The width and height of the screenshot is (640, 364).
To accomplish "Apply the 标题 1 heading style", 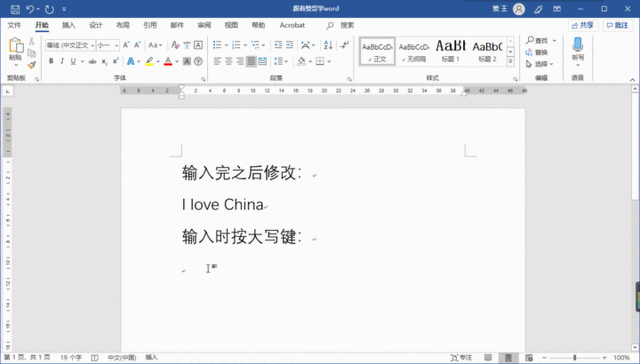I will tap(450, 51).
